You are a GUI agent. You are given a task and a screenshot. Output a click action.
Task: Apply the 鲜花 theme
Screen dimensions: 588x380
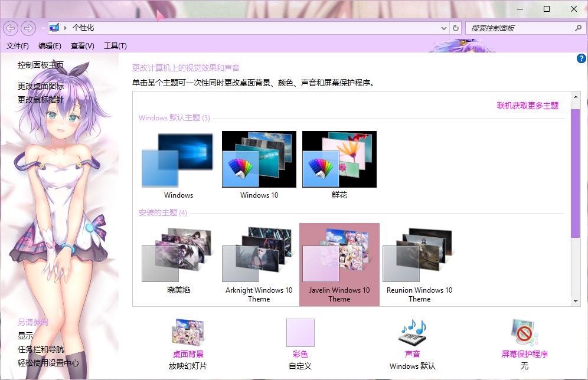click(x=339, y=165)
